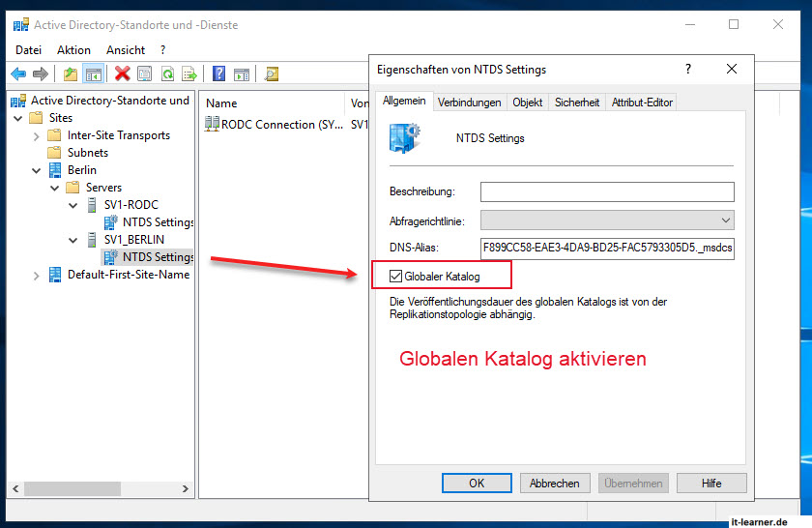812x528 pixels.
Task: Collapse the SV1-RODC node
Action: click(x=73, y=205)
